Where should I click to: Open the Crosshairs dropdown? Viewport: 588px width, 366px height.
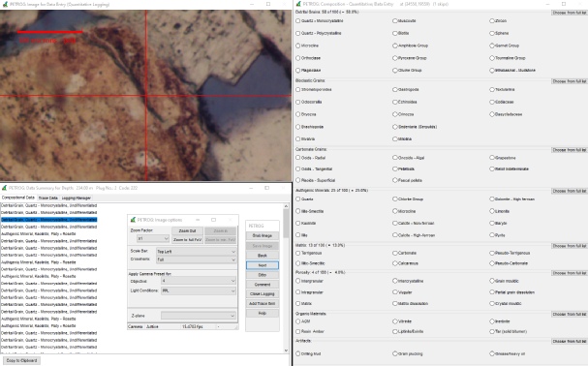[x=196, y=259]
